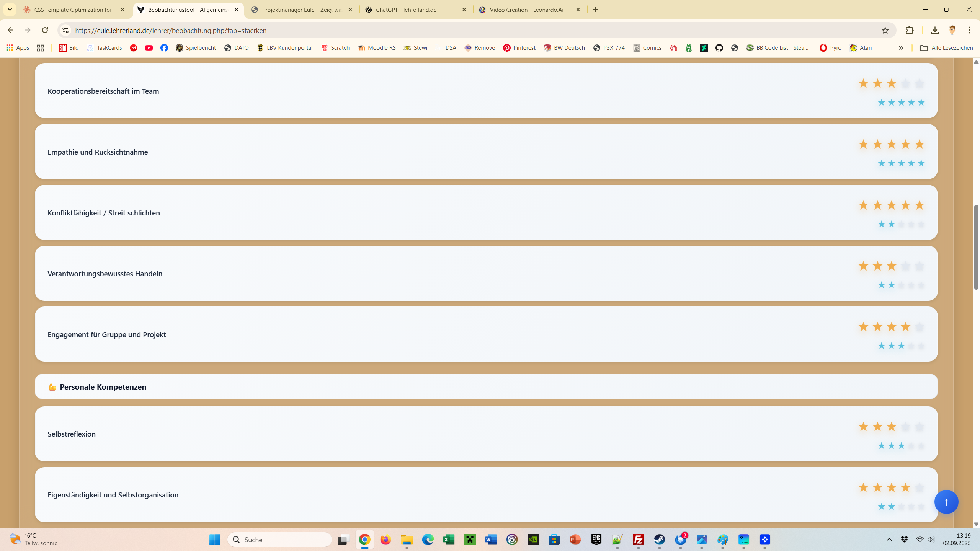This screenshot has height=551, width=980.
Task: Open the tab search dropdown arrow
Action: pos(10,10)
